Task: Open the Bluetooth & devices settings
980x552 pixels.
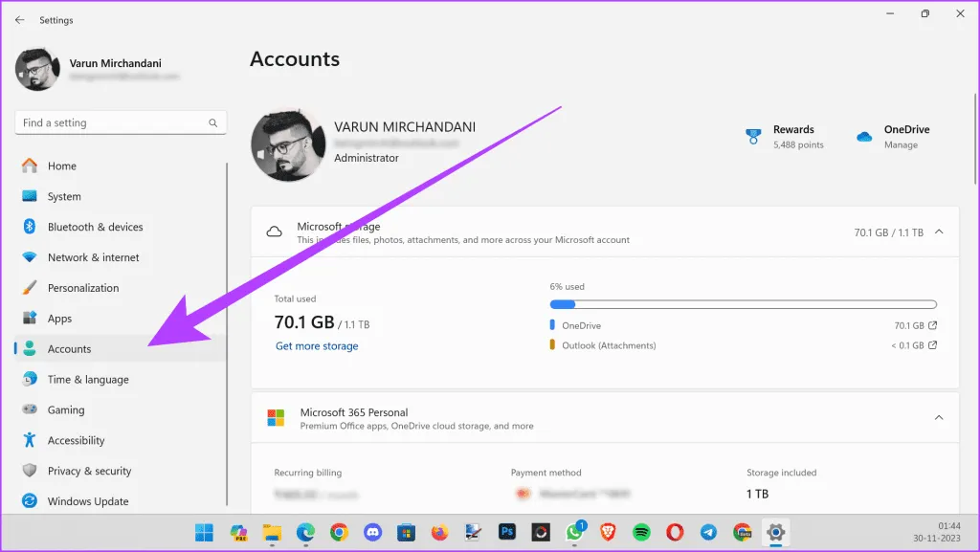Action: pyautogui.click(x=95, y=227)
